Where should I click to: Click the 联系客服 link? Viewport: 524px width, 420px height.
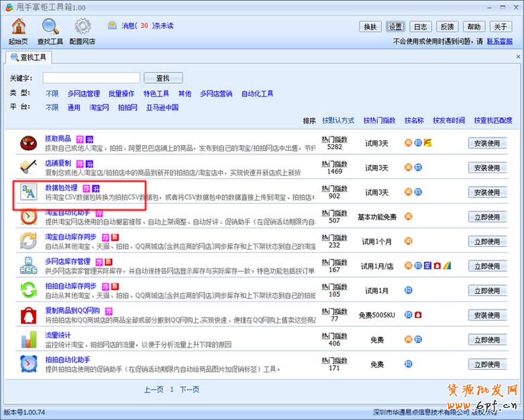pos(500,42)
